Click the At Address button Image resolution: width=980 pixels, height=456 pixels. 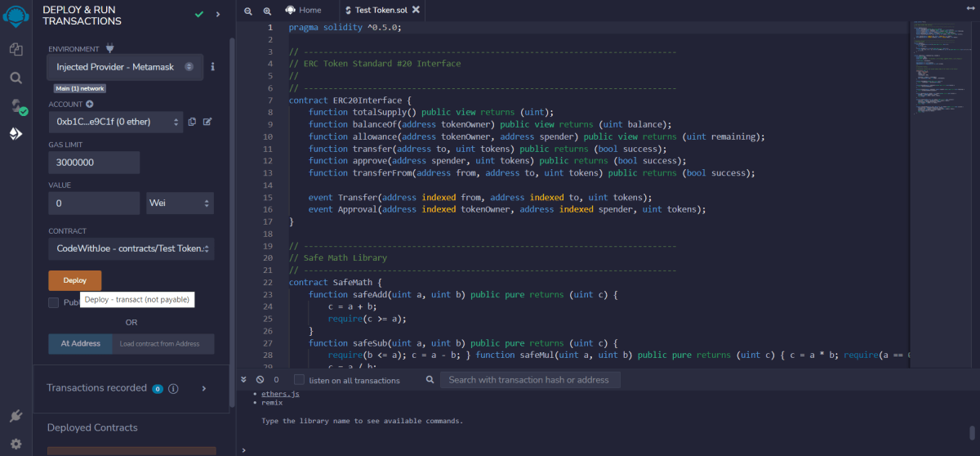point(81,343)
